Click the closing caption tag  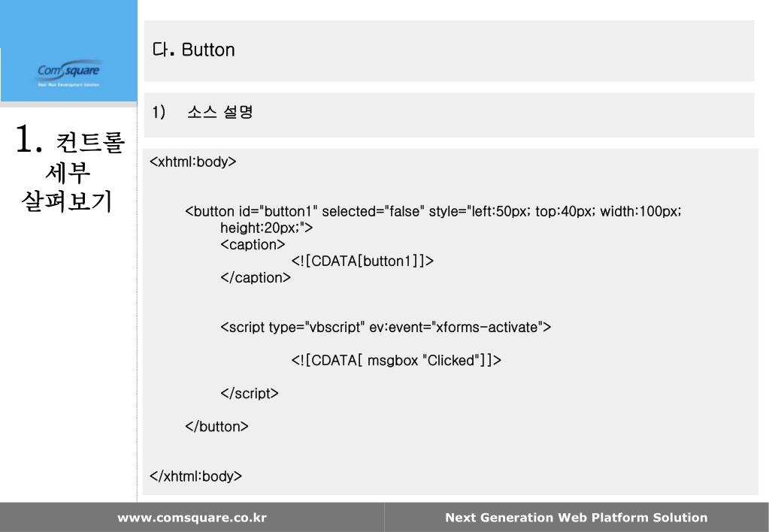click(x=256, y=277)
